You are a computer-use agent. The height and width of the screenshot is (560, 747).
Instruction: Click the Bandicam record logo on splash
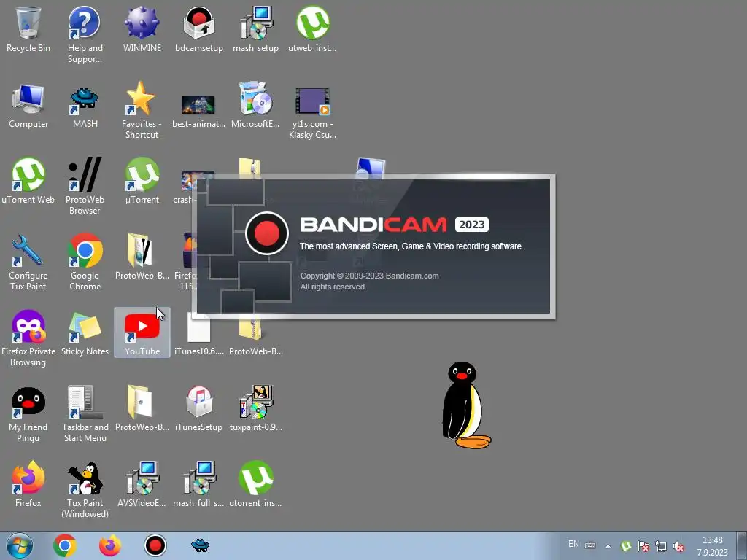[267, 233]
